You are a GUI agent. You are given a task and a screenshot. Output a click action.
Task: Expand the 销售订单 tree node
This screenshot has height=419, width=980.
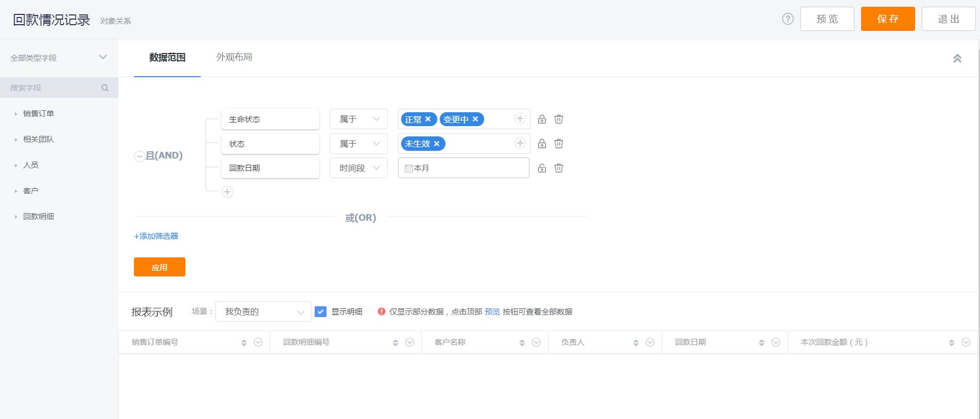coord(16,114)
